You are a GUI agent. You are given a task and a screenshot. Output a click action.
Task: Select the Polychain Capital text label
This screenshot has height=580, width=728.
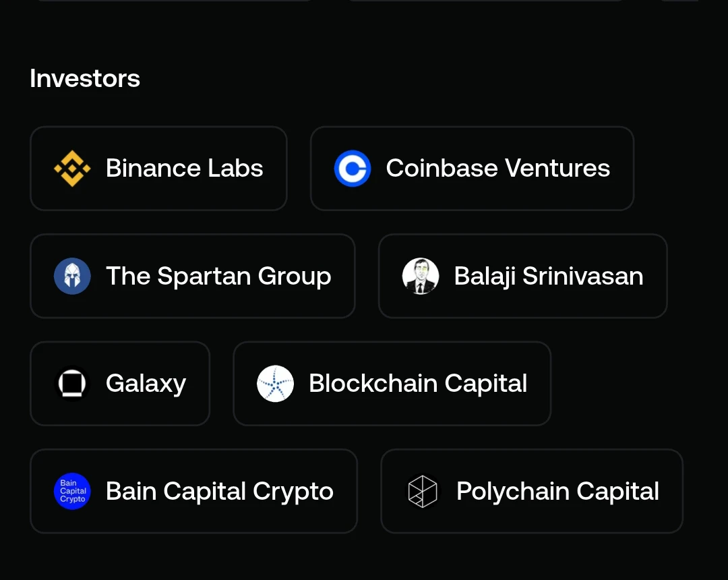click(557, 491)
